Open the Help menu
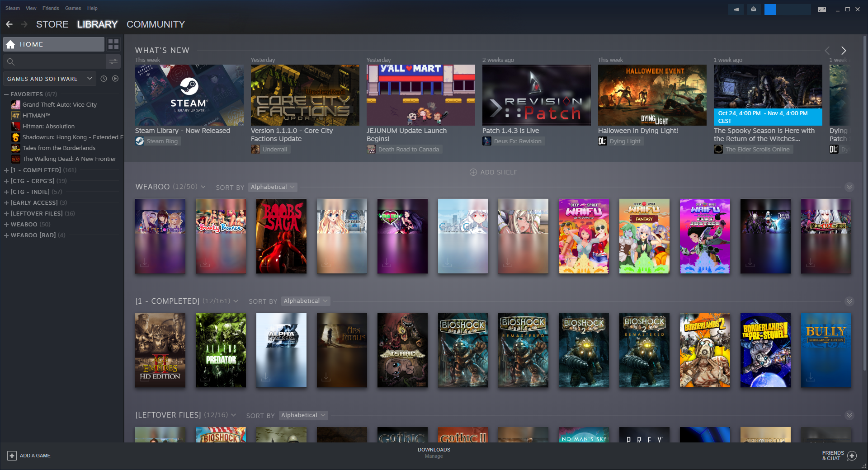Viewport: 868px width, 470px height. (92, 8)
